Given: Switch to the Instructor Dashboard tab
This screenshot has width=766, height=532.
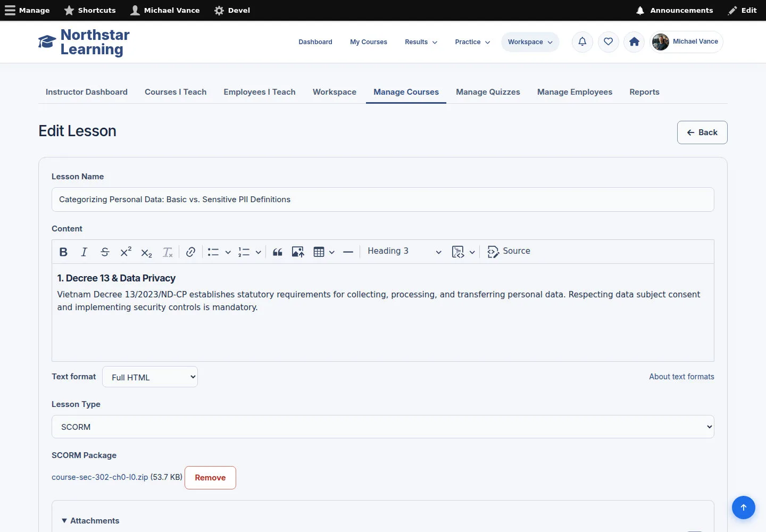Looking at the screenshot, I should click(87, 92).
